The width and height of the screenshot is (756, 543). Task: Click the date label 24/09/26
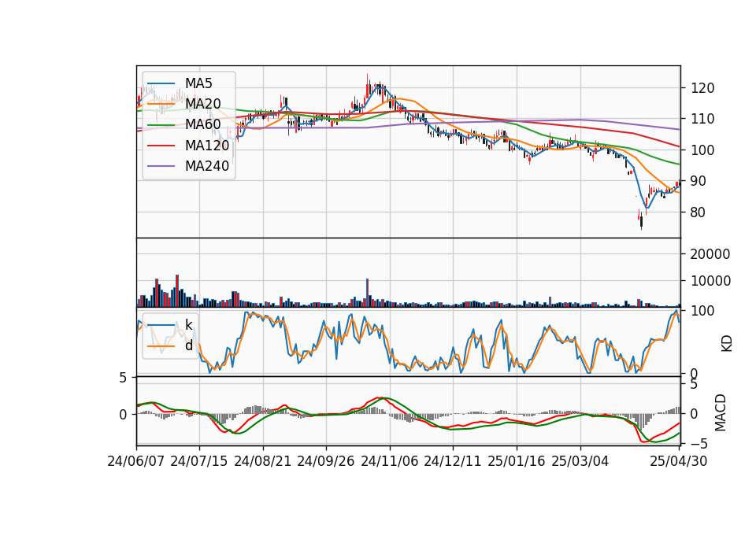pos(326,462)
